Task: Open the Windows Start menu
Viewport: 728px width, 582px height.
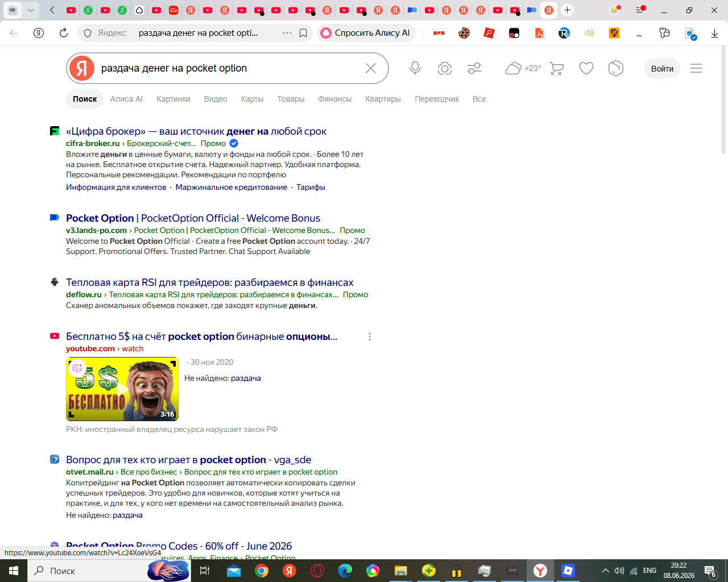Action: pyautogui.click(x=14, y=571)
